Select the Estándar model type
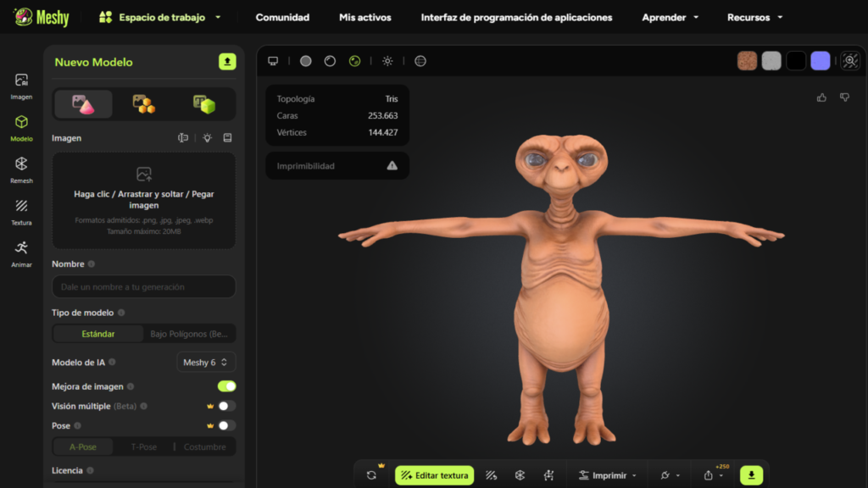The width and height of the screenshot is (868, 488). (98, 334)
